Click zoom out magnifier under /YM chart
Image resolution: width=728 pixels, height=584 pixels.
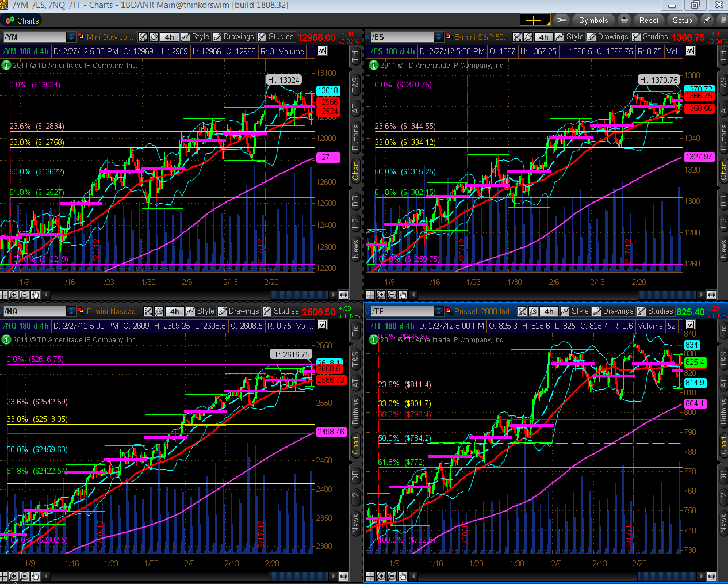pos(24,295)
